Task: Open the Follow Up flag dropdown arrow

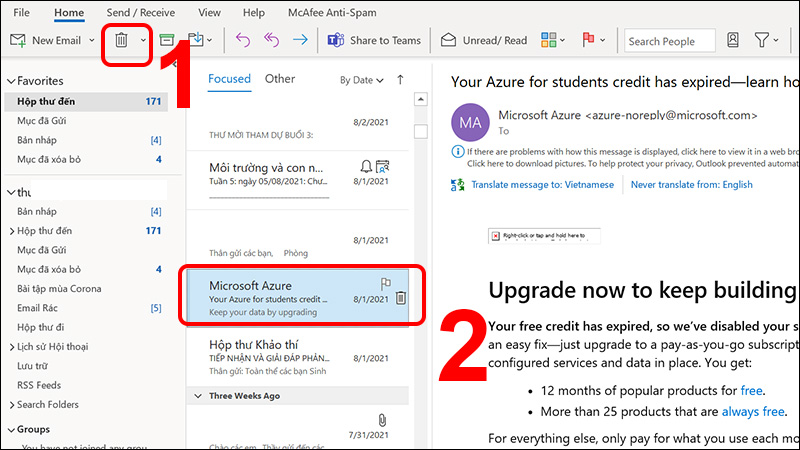Action: click(603, 40)
